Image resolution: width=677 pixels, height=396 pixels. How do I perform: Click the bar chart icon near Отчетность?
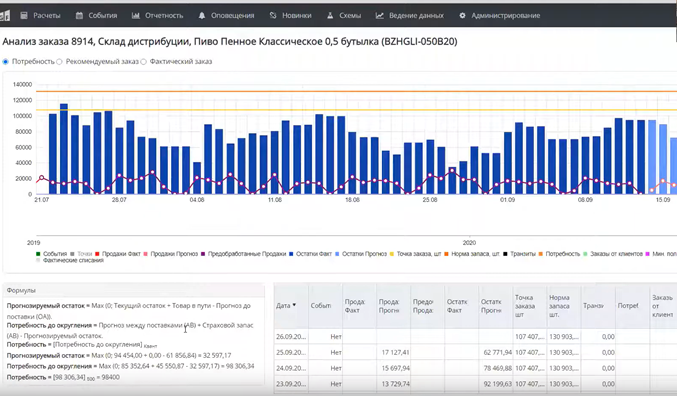pyautogui.click(x=136, y=16)
